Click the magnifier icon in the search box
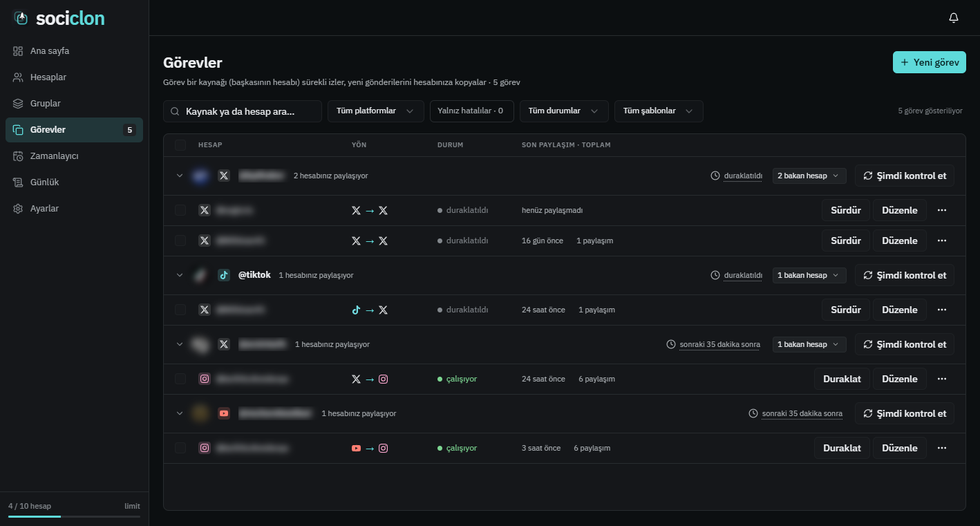 tap(176, 111)
